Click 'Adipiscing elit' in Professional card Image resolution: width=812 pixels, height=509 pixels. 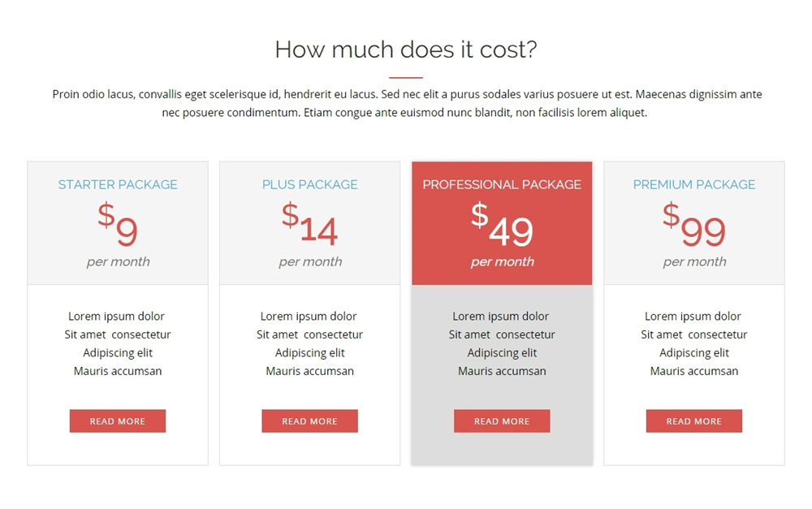(502, 353)
